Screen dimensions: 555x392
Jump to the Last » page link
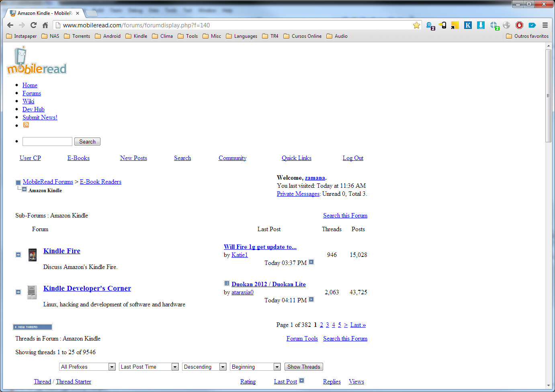[x=358, y=325]
